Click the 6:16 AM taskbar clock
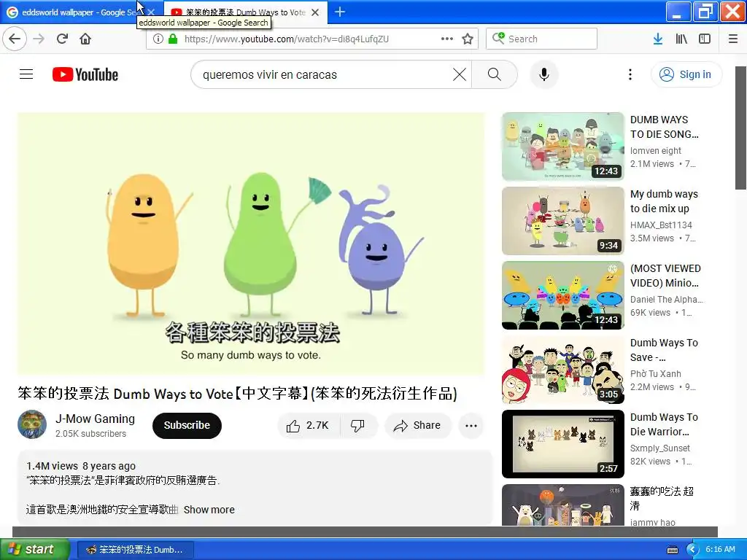 [x=720, y=550]
